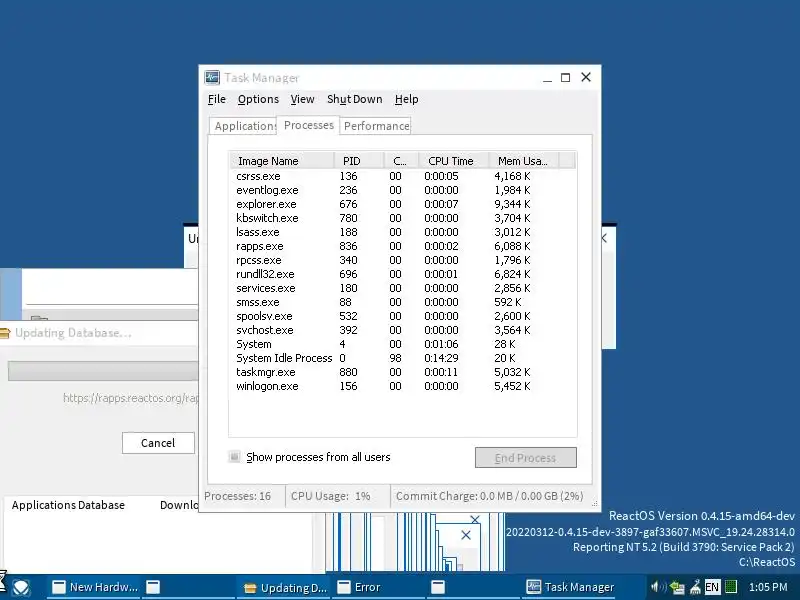Switch to Error window taskbar button

(x=379, y=587)
